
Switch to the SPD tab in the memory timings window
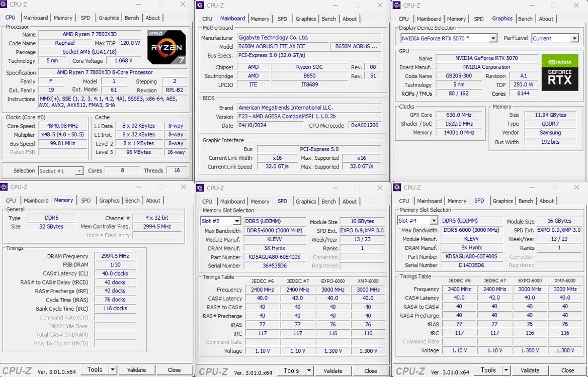86,201
